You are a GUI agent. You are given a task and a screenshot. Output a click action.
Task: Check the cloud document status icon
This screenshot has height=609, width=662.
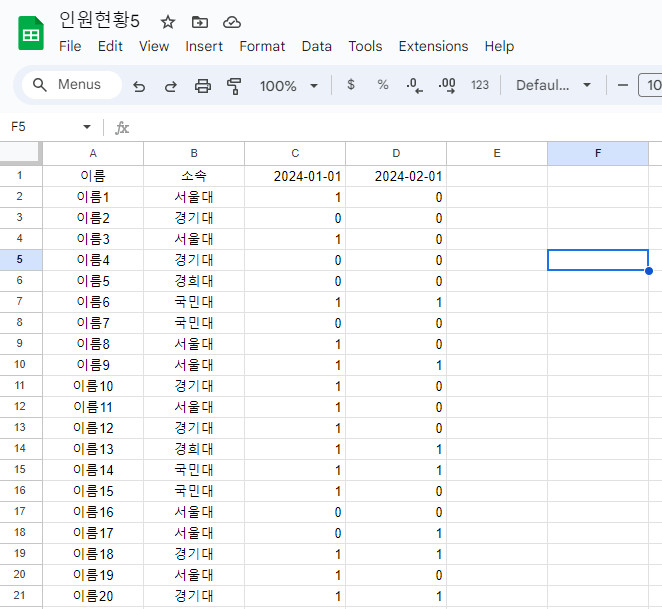click(232, 22)
